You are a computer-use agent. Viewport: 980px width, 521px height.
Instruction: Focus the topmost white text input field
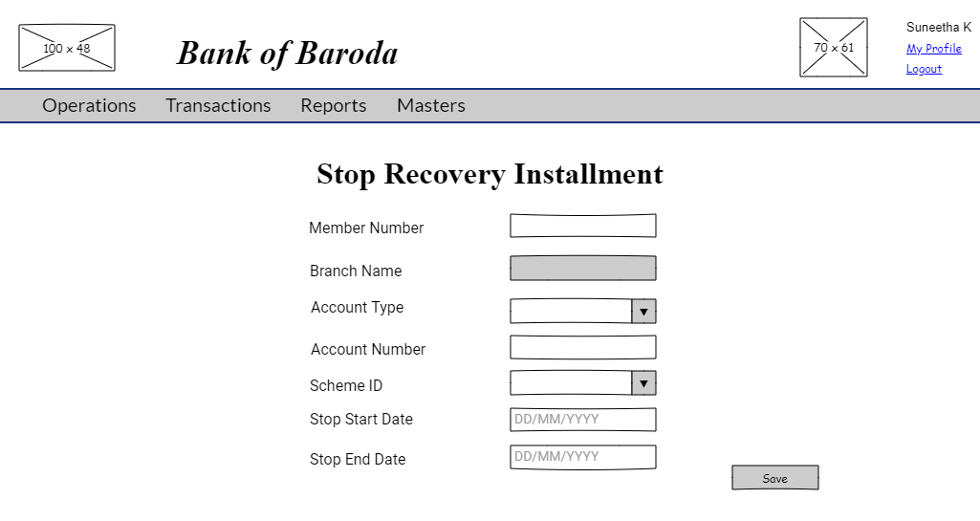582,226
